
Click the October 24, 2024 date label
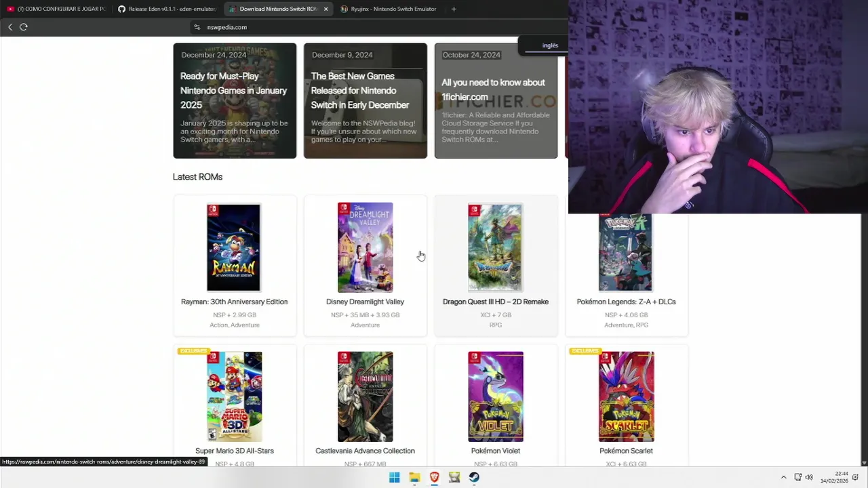click(x=471, y=55)
